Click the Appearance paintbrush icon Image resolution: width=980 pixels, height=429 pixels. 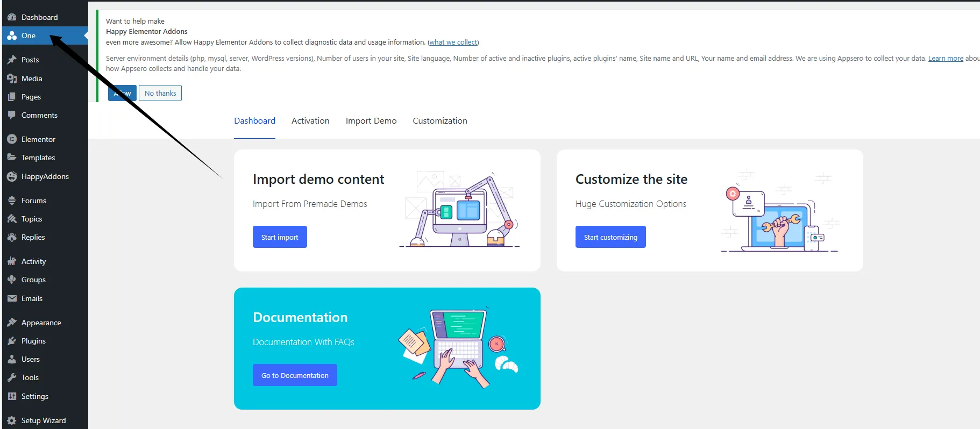(12, 323)
